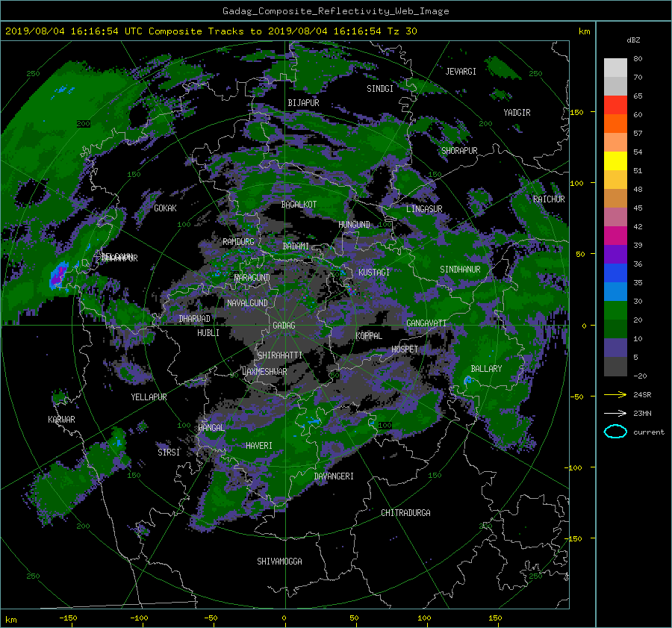Screen dimensions: 672x628
Task: Pick the indigo 5-10 dBZ legend swatch
Action: tap(615, 348)
